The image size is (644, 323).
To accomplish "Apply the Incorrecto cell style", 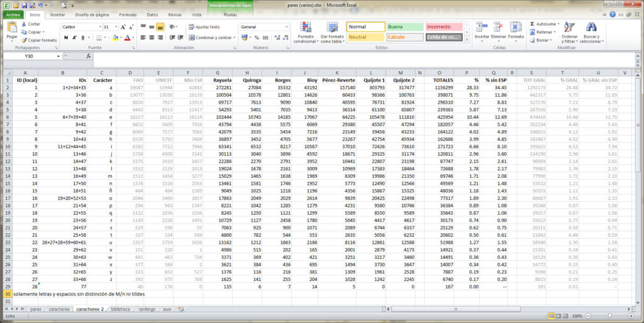I will 443,27.
